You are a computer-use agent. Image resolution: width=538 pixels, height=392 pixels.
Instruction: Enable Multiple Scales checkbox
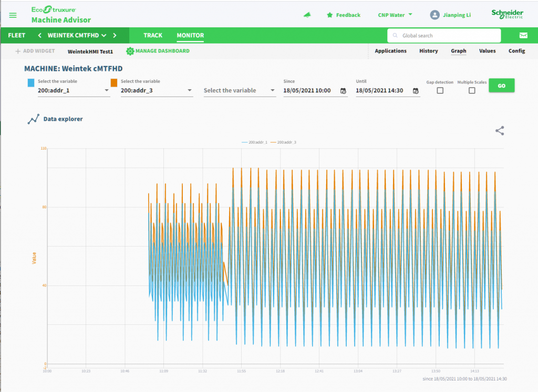(472, 90)
